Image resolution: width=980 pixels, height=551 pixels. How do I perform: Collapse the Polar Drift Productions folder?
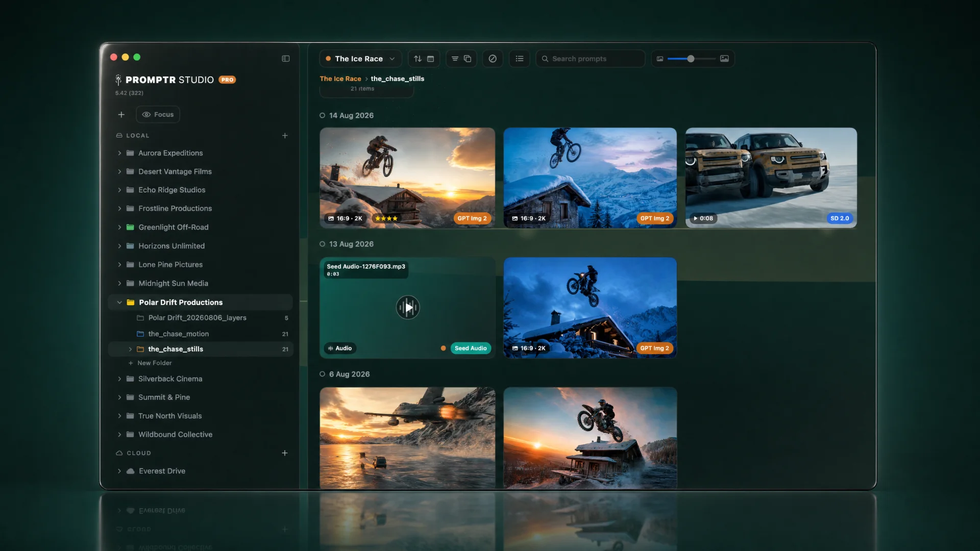click(119, 303)
